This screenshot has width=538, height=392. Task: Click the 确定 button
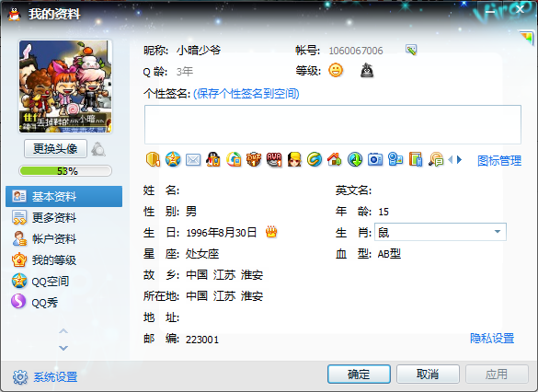[359, 374]
